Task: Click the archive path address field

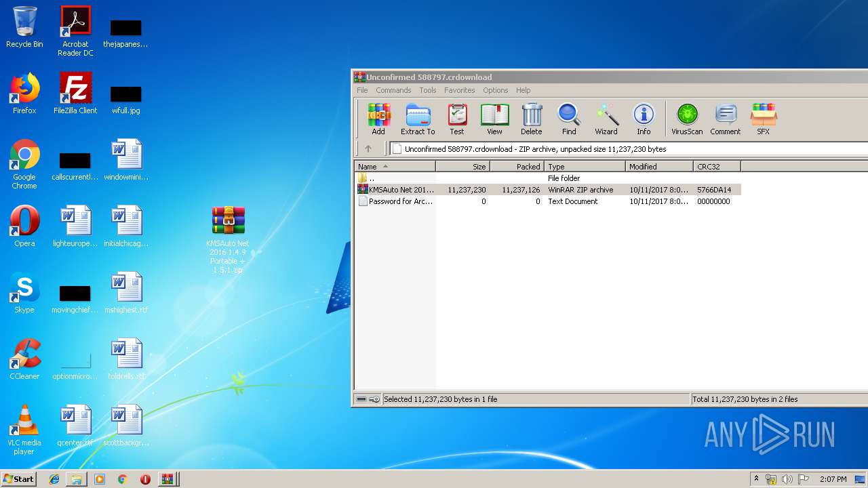Action: 629,149
